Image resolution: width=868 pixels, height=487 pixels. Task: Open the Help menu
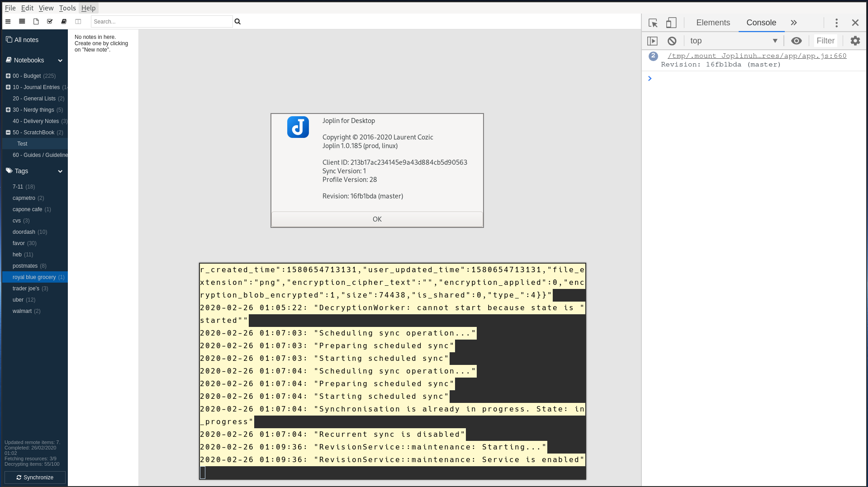coord(88,8)
